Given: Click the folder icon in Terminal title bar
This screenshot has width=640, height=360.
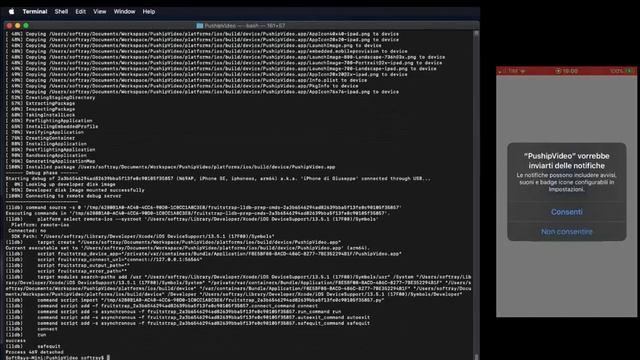Looking at the screenshot, I should tap(200, 26).
